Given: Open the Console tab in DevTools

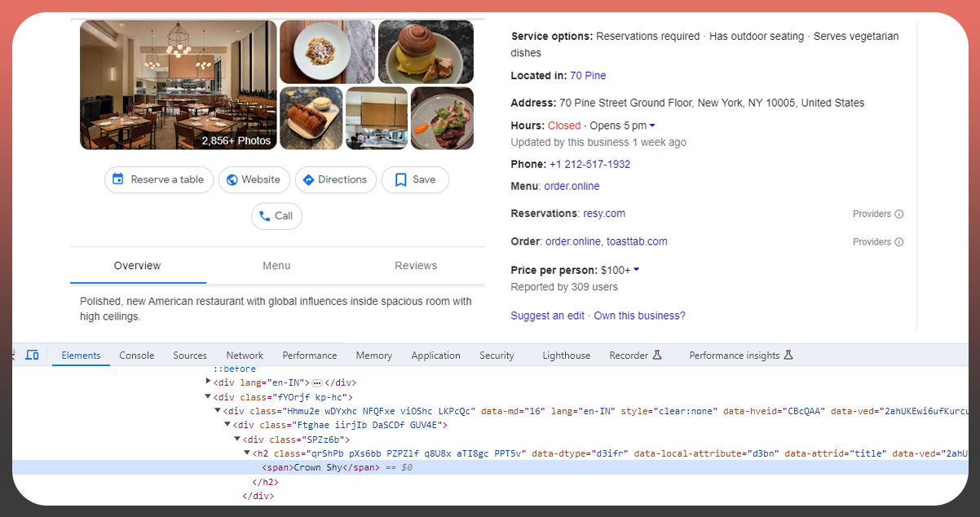Looking at the screenshot, I should [136, 356].
